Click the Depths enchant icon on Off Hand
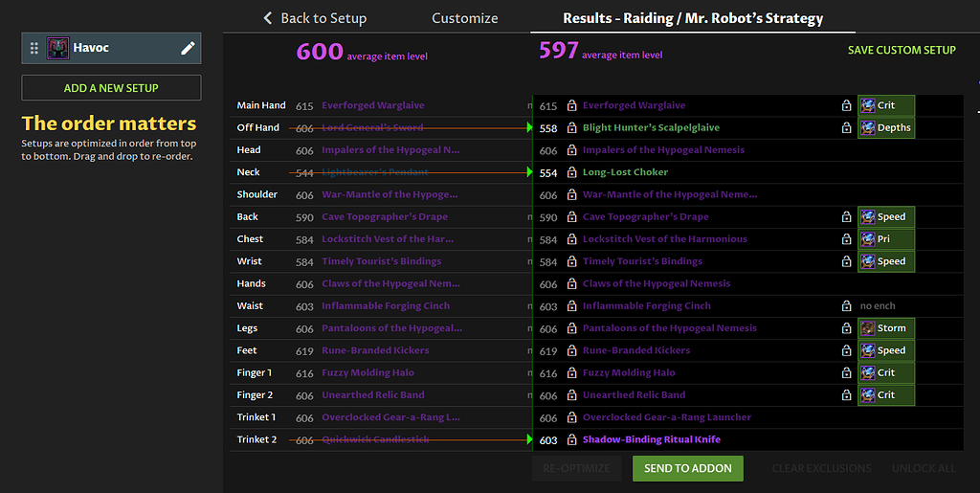The image size is (980, 493). point(868,128)
